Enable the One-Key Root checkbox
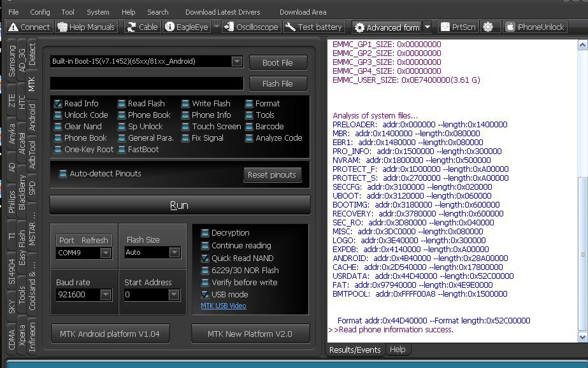 pos(58,150)
